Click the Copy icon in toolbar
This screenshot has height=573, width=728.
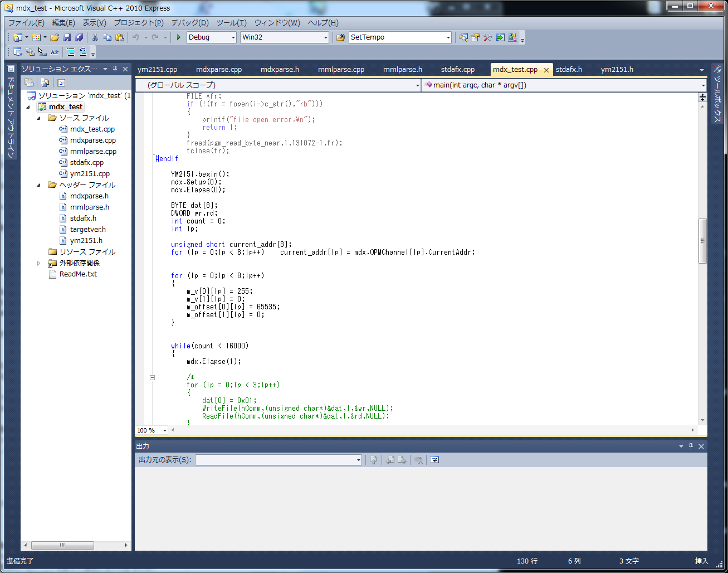[107, 37]
